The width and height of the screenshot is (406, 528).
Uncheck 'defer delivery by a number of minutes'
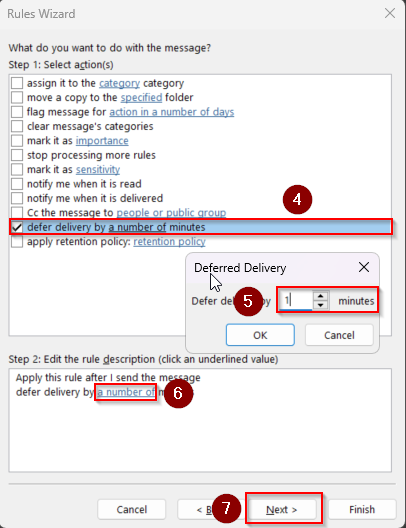(x=17, y=227)
